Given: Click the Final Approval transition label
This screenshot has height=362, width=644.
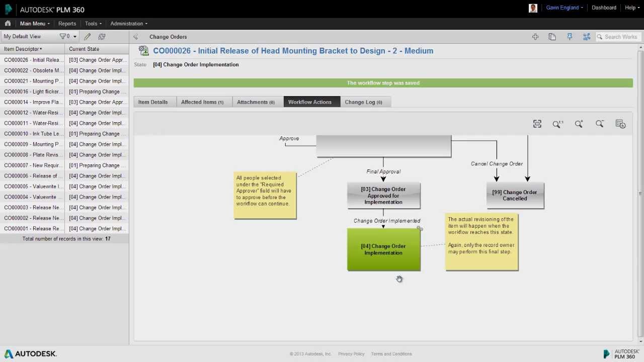Looking at the screenshot, I should click(383, 171).
